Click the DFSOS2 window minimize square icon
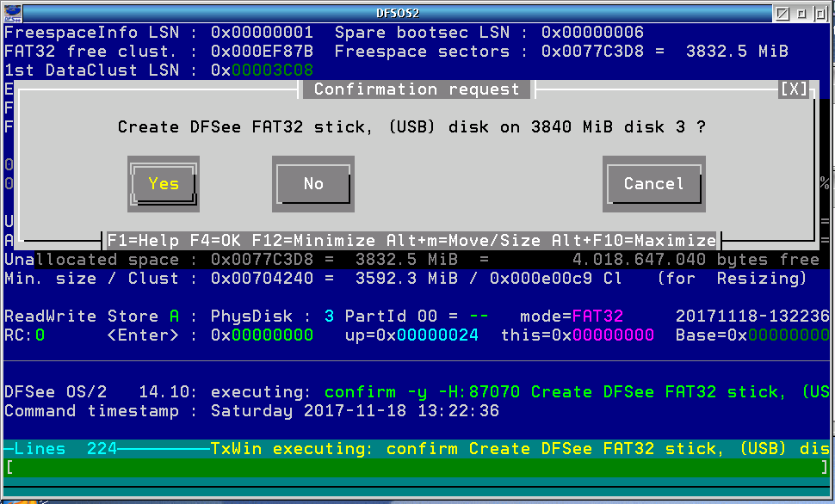 click(x=801, y=13)
